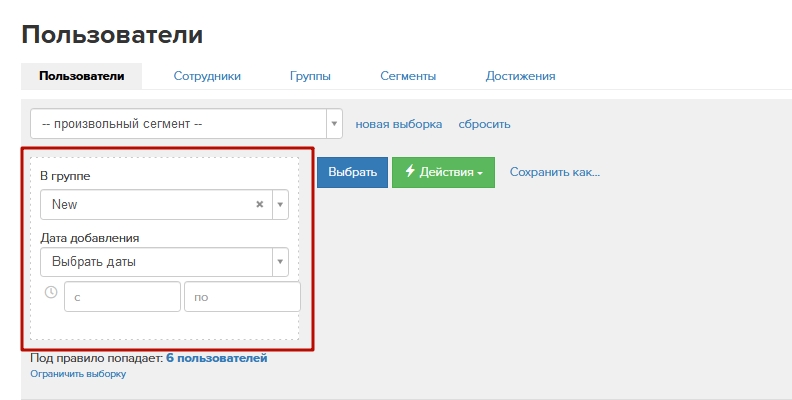Click the active Пользователи tab
The image size is (792, 400).
(x=81, y=76)
